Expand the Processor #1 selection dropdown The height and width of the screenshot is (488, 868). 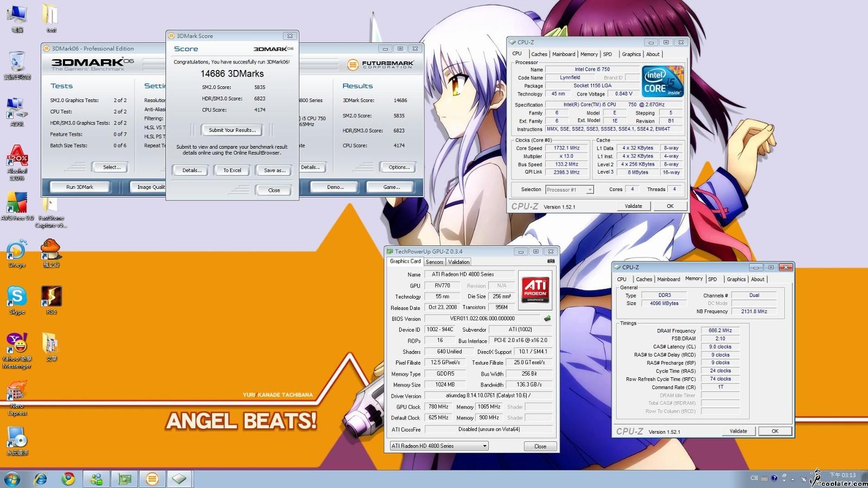[590, 189]
